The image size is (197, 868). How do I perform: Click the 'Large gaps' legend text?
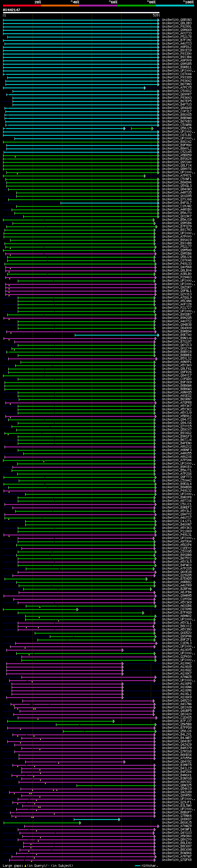(x=13, y=866)
